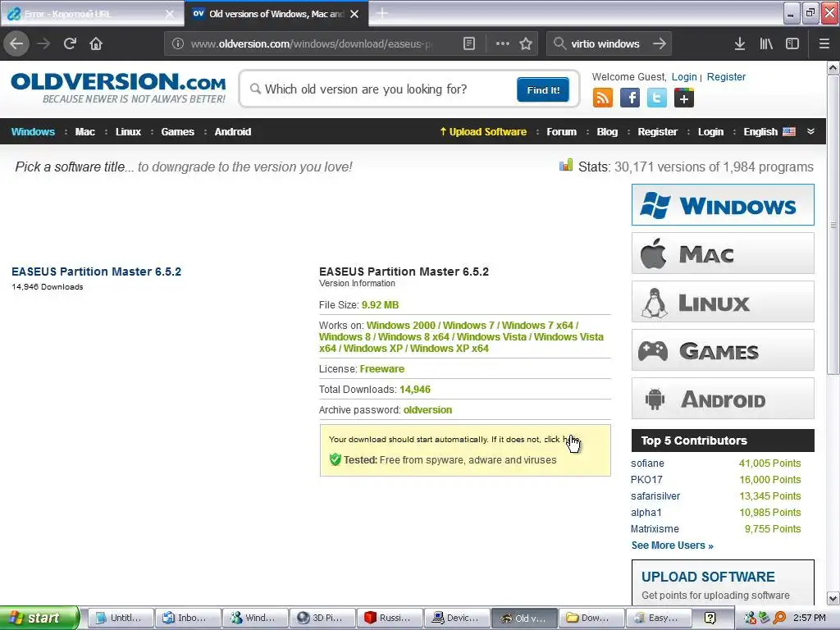Close the Old versions of Windows tab
Screen dimensions: 840x630
pos(354,14)
